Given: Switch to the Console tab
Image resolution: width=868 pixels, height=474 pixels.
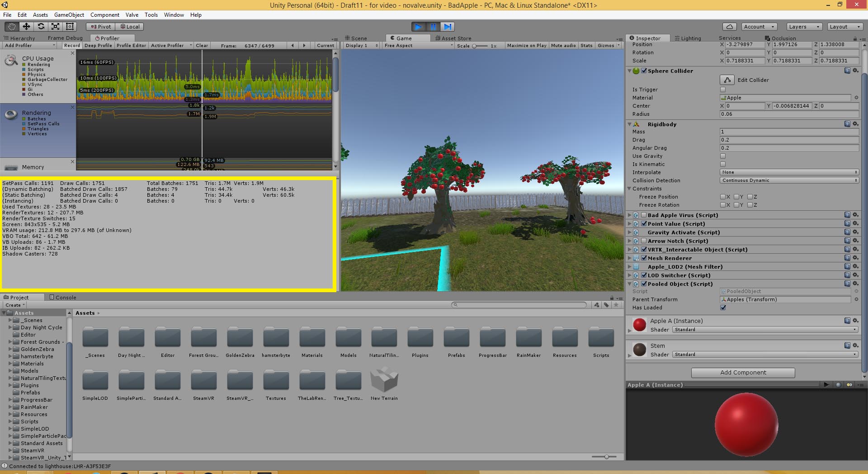Looking at the screenshot, I should 63,298.
